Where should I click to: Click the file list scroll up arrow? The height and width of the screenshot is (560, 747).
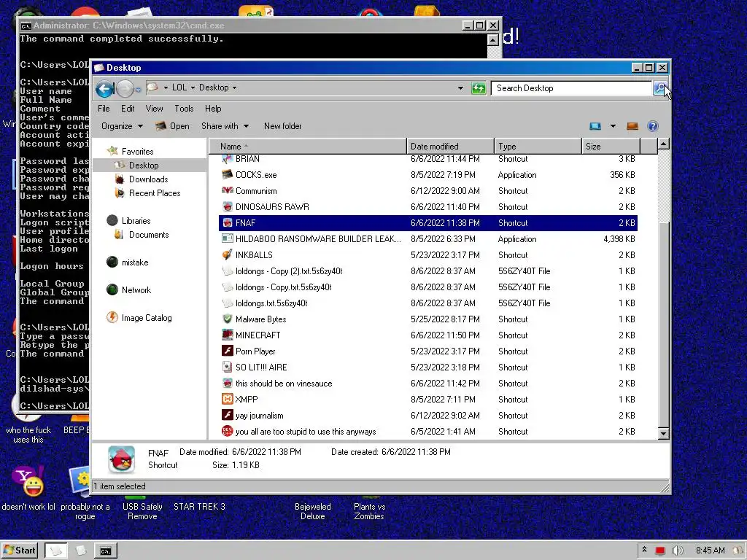[663, 144]
